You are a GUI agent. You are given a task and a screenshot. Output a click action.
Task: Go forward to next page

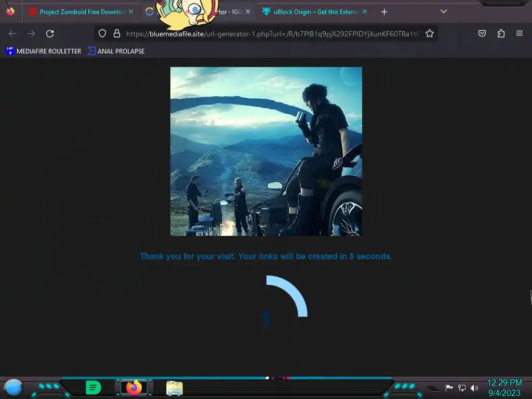(x=31, y=34)
